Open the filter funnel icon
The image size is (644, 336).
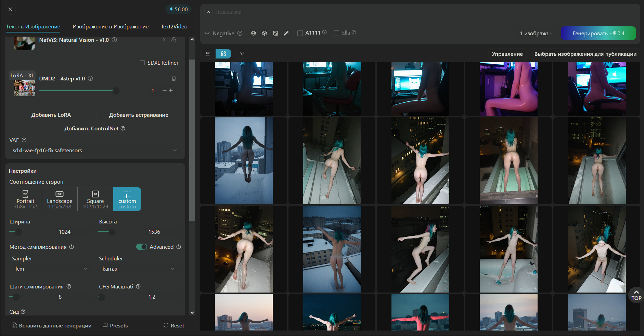tap(242, 54)
